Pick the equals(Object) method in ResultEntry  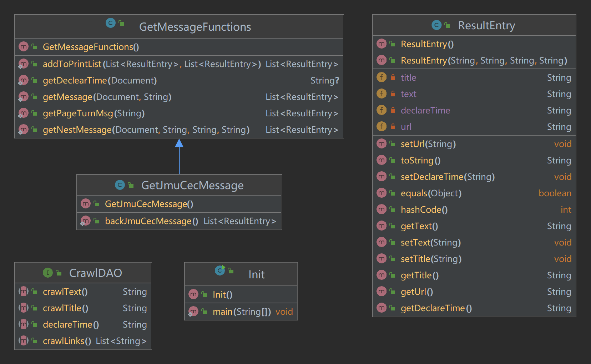[431, 193]
